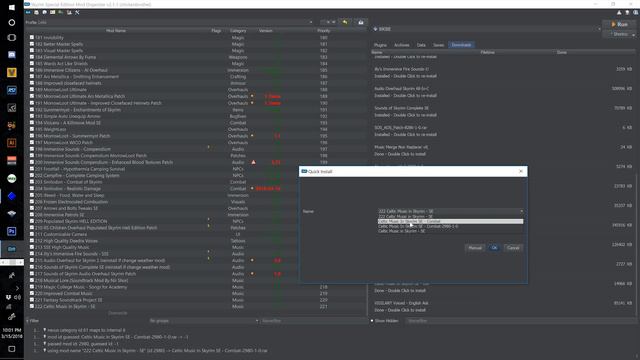Toggle checkbox for 211 Customizable Camera
The height and width of the screenshot is (360, 640).
point(32,234)
